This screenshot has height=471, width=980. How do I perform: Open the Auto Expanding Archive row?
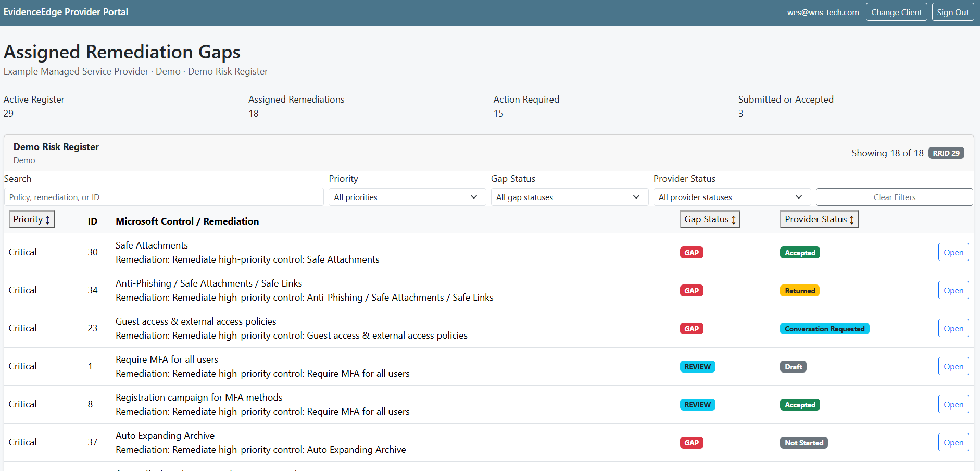(x=953, y=442)
